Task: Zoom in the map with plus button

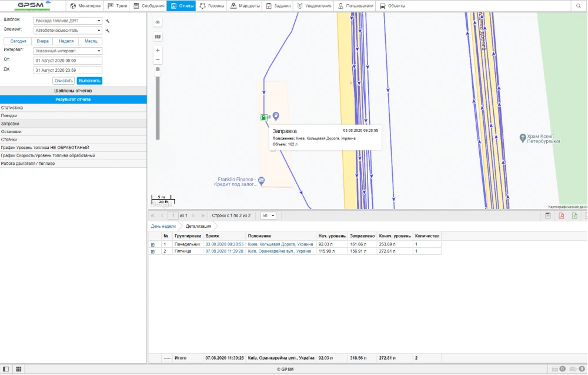Action: coord(158,51)
